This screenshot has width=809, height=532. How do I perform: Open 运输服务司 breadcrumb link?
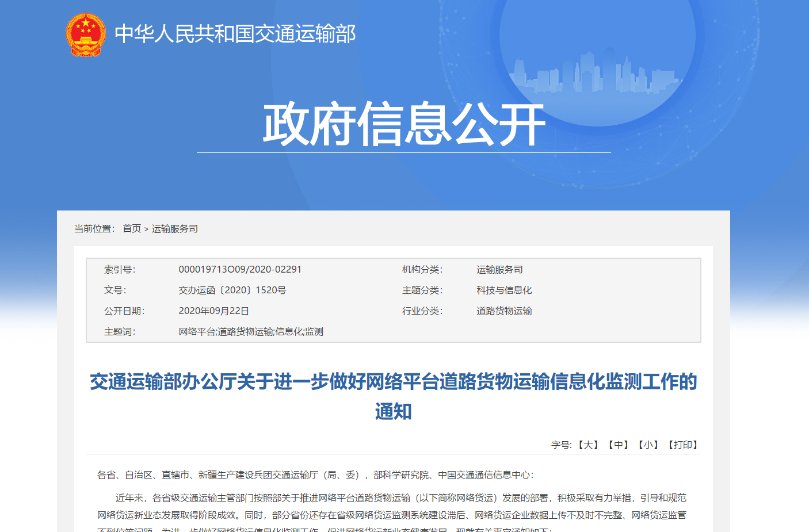(173, 228)
